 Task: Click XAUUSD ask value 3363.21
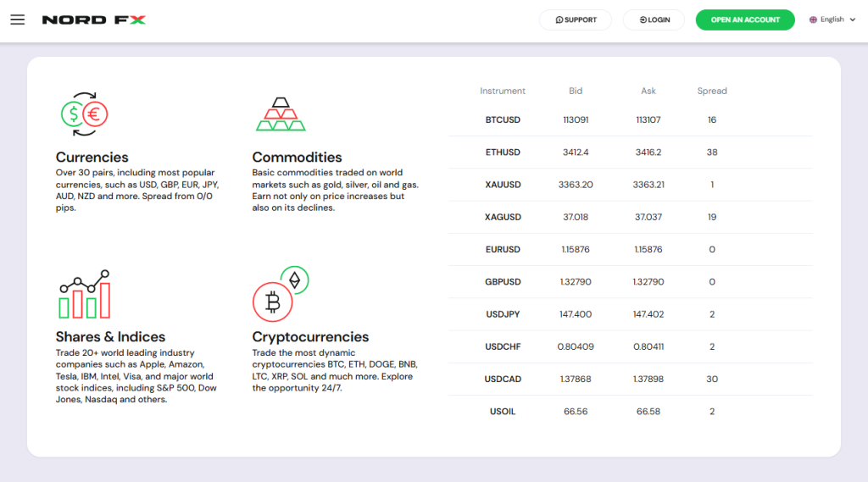tap(648, 185)
